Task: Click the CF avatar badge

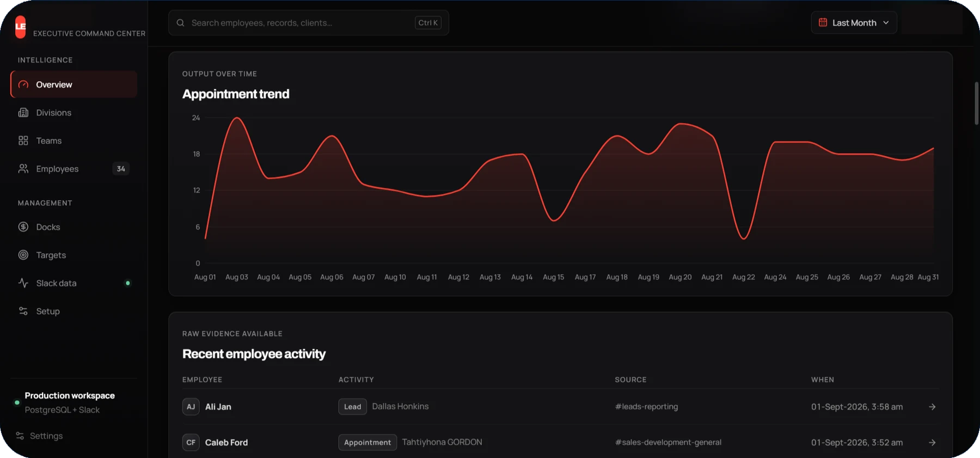Action: 191,443
